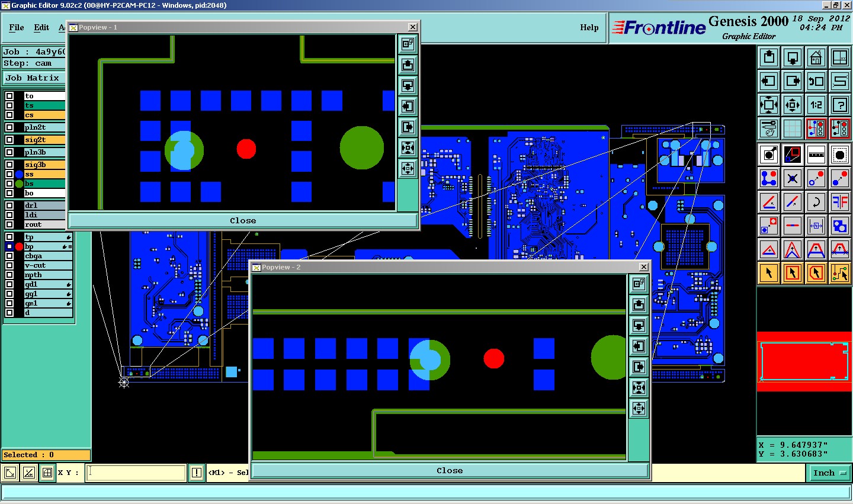Open the Inch units dropdown
The width and height of the screenshot is (853, 504).
coord(829,473)
